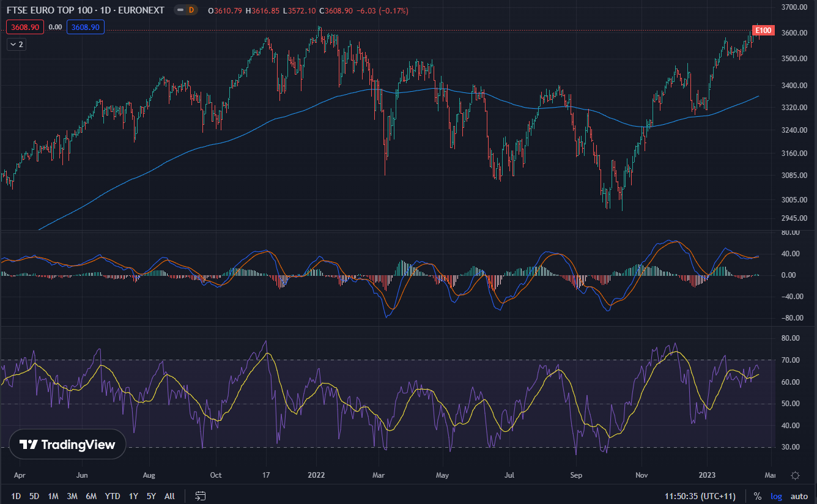Screen dimensions: 817x504
Task: Click the FTSE EURO TOP 100 symbol title
Action: [85, 10]
